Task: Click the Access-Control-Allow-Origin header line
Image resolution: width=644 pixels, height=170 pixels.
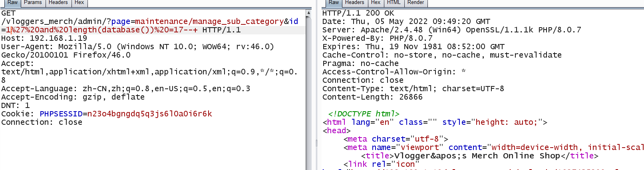Action: (x=394, y=72)
